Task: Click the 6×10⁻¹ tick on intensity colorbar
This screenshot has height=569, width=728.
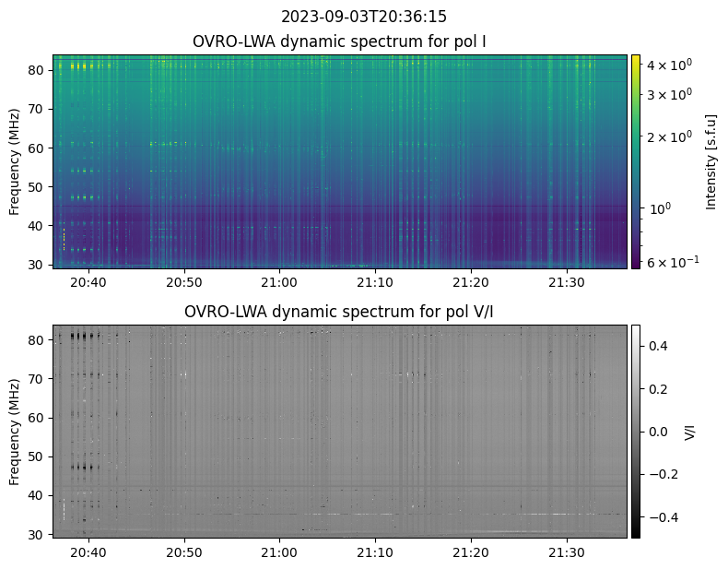Action: [x=668, y=262]
